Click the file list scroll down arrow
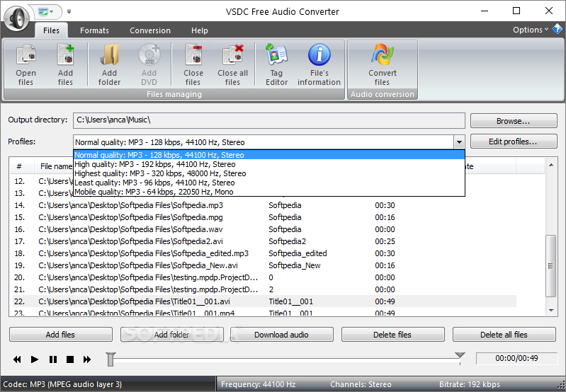The image size is (566, 392). tap(551, 310)
